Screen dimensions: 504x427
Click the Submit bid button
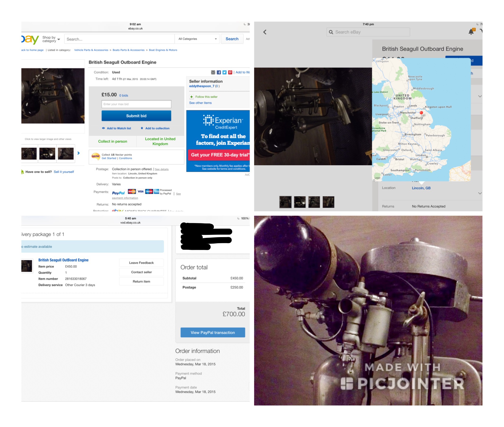click(136, 116)
